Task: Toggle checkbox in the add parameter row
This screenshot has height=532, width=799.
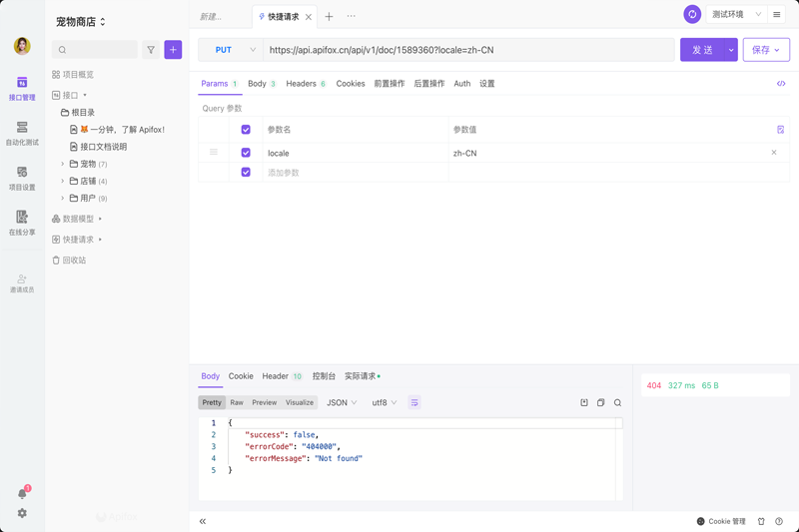Action: pos(246,173)
